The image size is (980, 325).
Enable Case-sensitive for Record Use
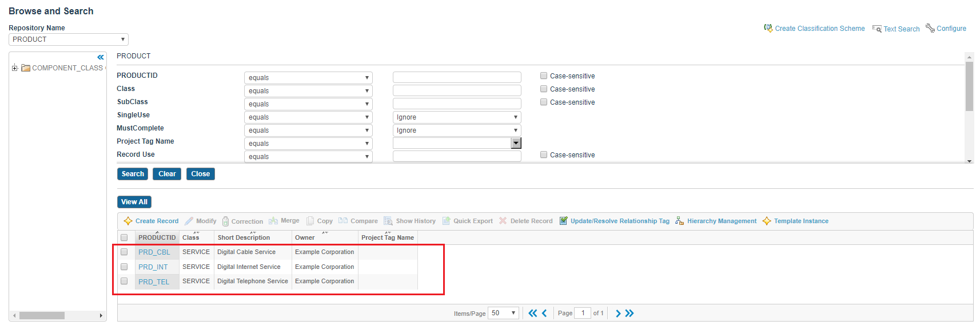544,154
